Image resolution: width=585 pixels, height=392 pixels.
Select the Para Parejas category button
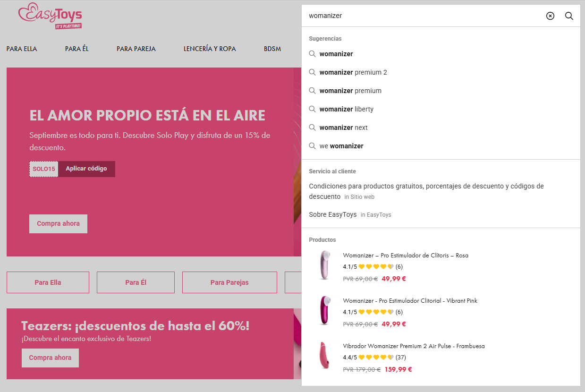click(x=229, y=282)
